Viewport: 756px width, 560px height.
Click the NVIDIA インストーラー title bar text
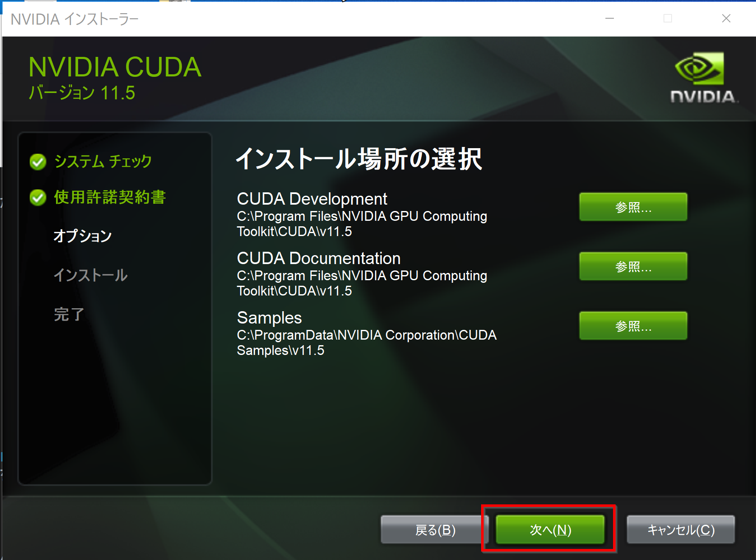(x=75, y=19)
